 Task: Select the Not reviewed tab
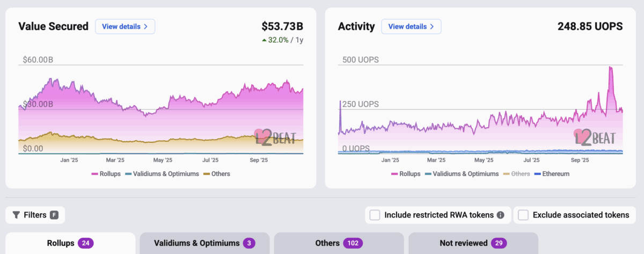coord(464,243)
